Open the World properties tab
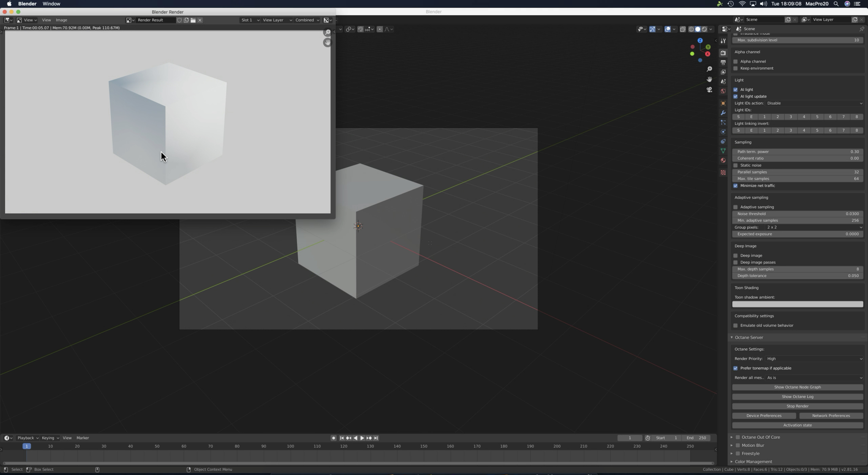 [723, 91]
